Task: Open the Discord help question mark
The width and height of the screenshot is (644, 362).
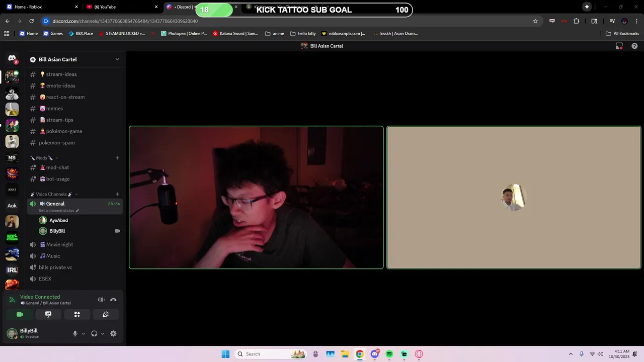Action: (634, 46)
